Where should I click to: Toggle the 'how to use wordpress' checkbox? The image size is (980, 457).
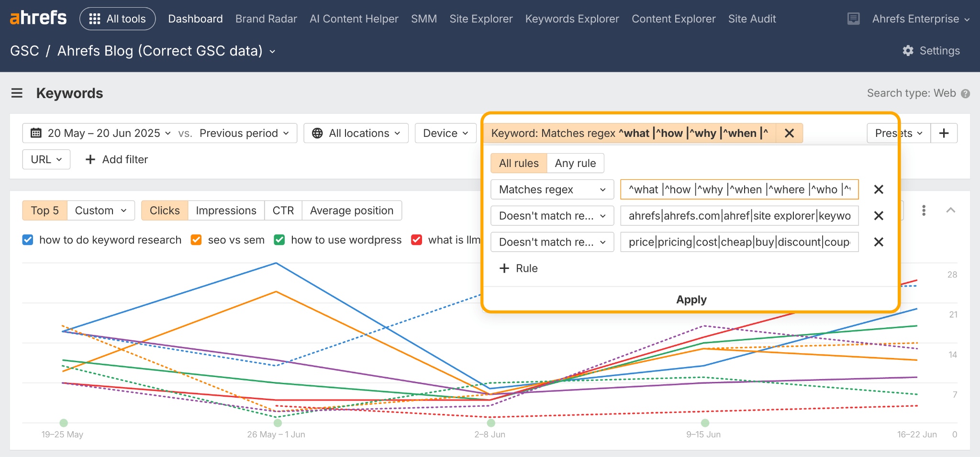(x=279, y=240)
